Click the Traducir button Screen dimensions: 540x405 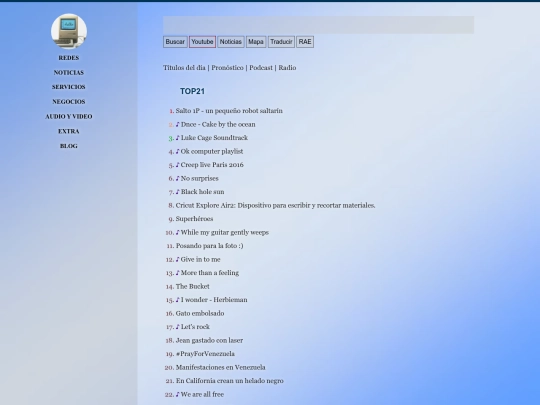coord(281,42)
